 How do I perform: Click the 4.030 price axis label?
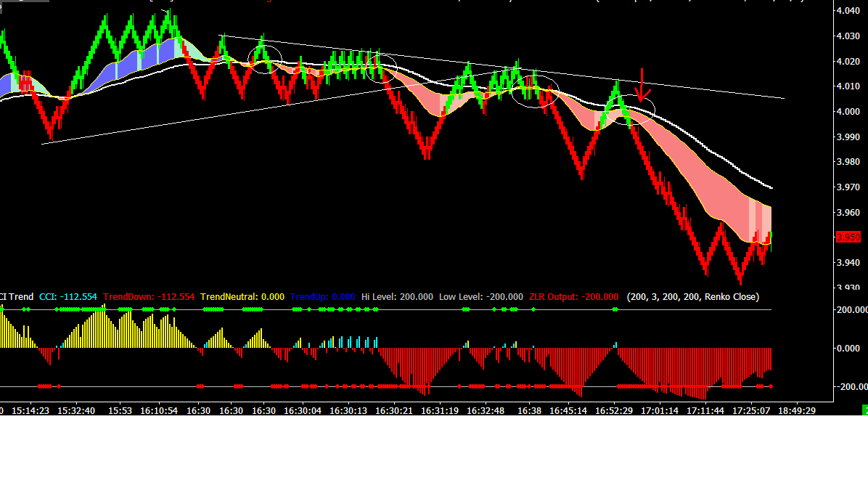(848, 36)
